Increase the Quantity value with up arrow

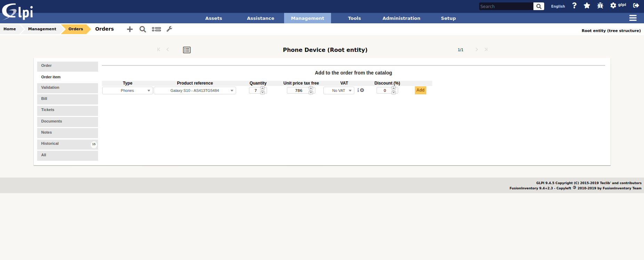(x=263, y=88)
